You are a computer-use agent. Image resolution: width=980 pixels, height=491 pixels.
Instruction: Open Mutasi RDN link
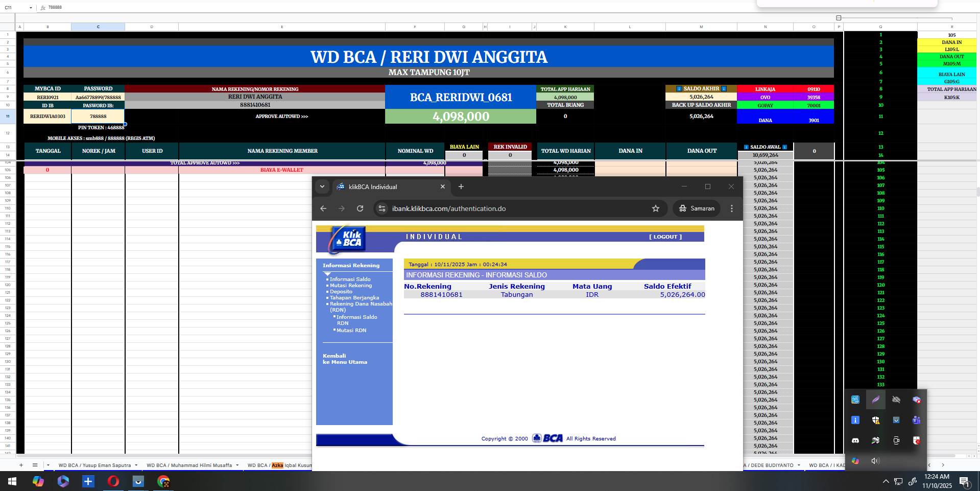351,330
